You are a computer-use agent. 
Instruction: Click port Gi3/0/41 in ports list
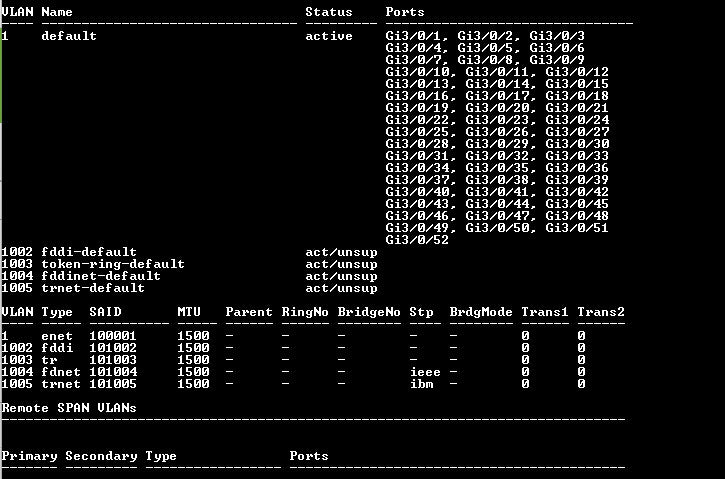497,192
